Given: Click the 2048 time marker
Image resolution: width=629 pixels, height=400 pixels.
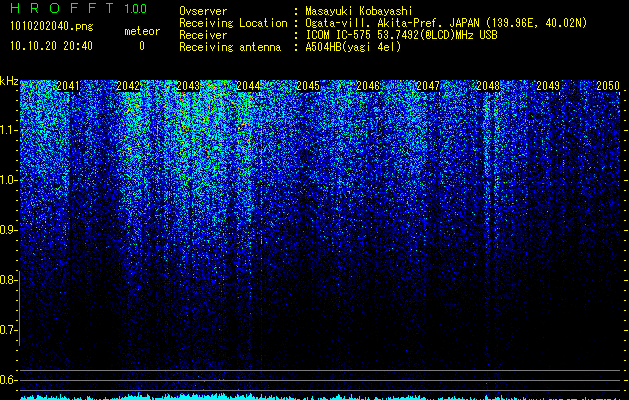Looking at the screenshot, I should (x=488, y=86).
